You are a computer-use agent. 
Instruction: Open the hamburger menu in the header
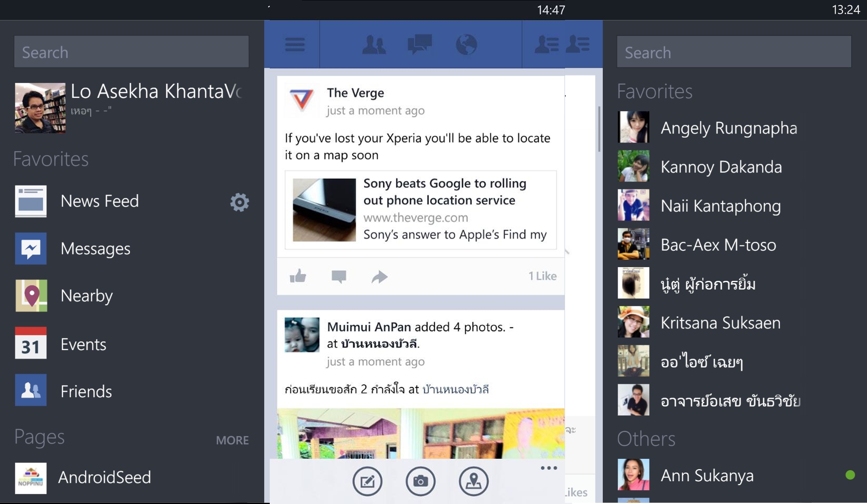[295, 44]
